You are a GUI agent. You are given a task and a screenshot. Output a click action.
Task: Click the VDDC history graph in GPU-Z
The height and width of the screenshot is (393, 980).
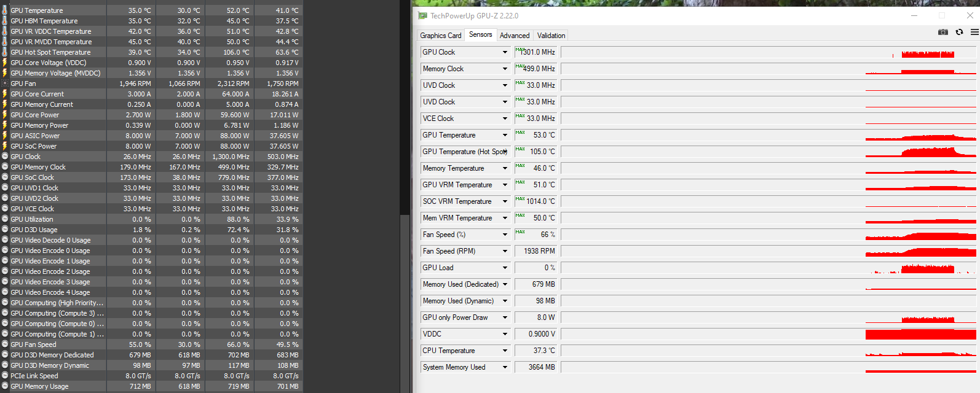[x=769, y=334]
